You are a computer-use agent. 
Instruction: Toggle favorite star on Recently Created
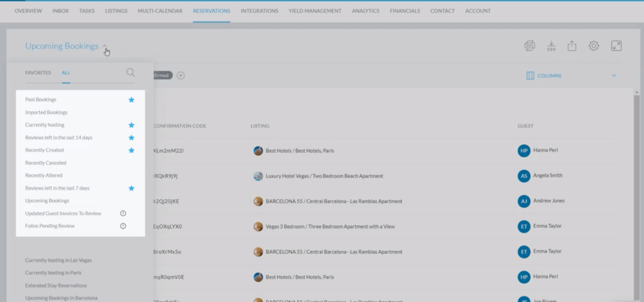tap(131, 151)
